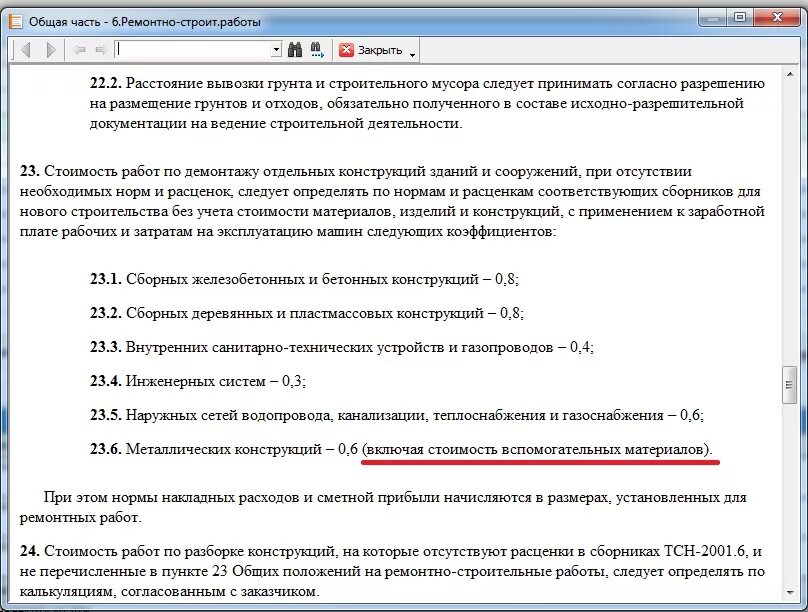
Task: Click the "При этом нормы накладных" line
Action: (395, 497)
